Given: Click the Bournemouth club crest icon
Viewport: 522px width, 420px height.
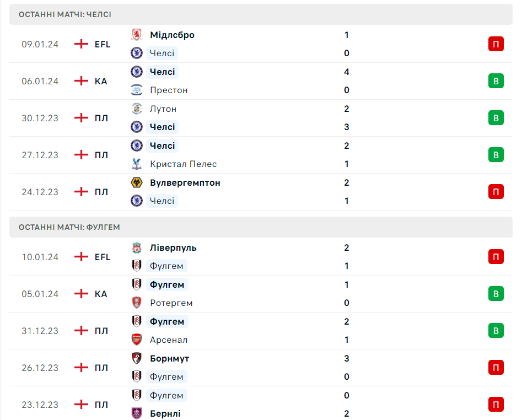Looking at the screenshot, I should click(137, 358).
